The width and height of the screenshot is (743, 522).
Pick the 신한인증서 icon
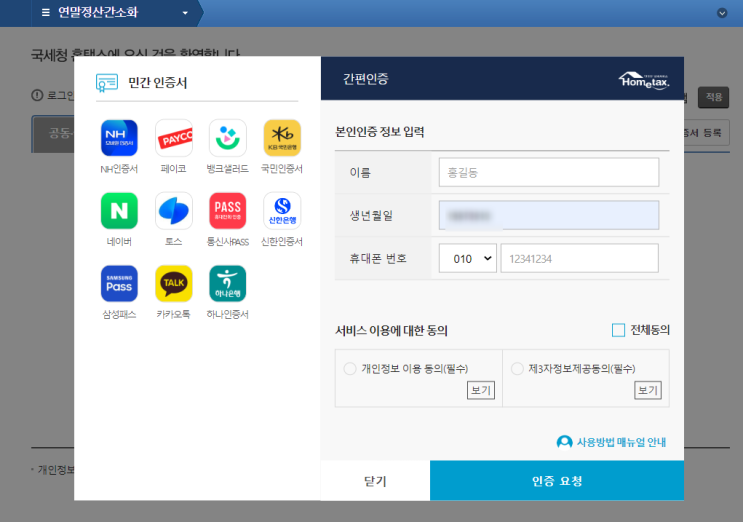coord(282,211)
